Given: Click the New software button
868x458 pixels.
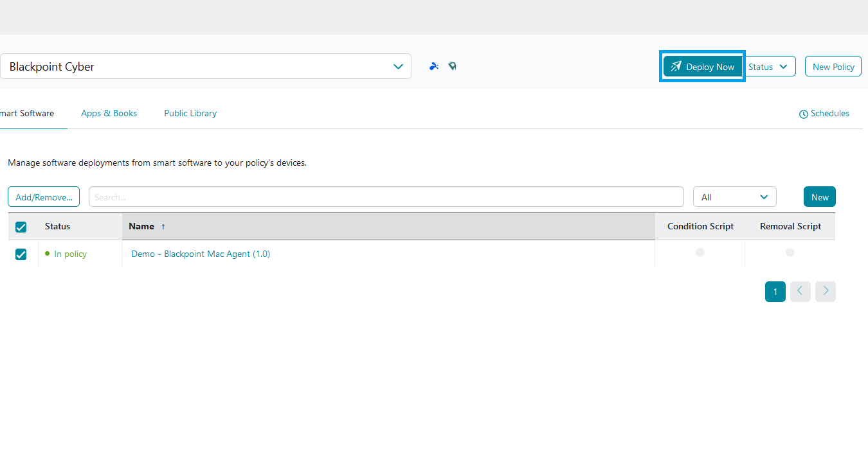Looking at the screenshot, I should 820,197.
